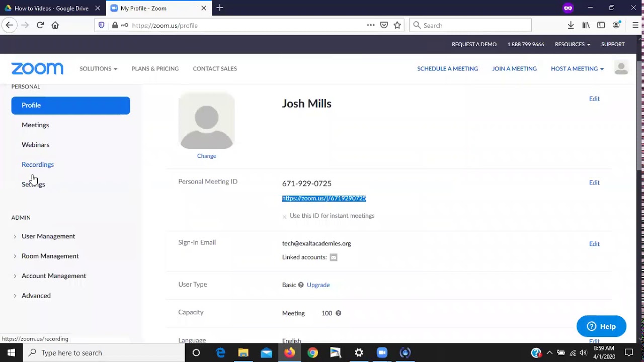Click the Zoom logo
644x362 pixels.
(x=37, y=68)
